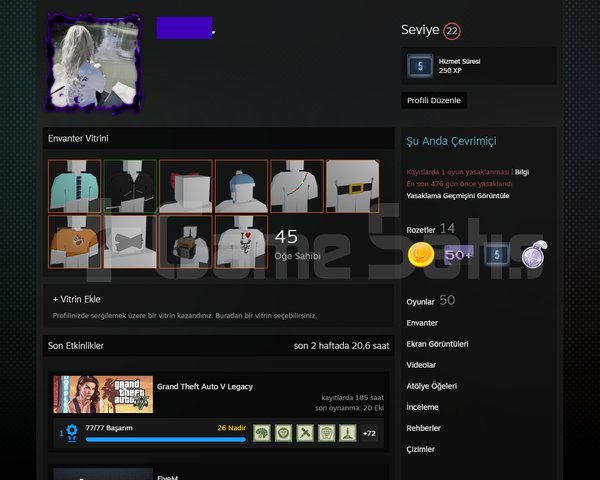The image size is (600, 480).
Task: Open the Oyunlar 50 games list
Action: [x=430, y=301]
